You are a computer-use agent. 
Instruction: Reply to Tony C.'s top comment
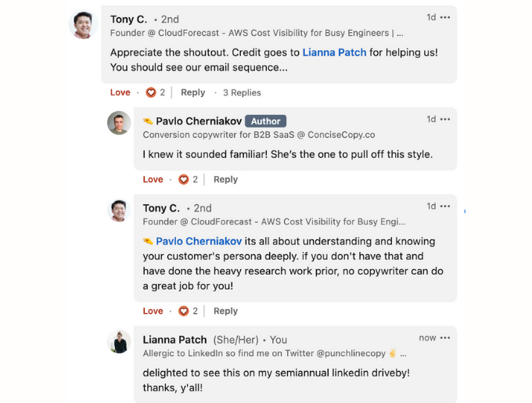click(192, 92)
